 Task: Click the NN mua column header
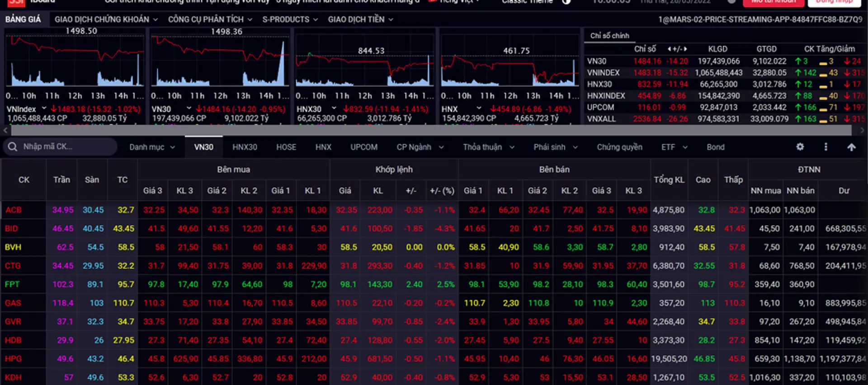766,191
